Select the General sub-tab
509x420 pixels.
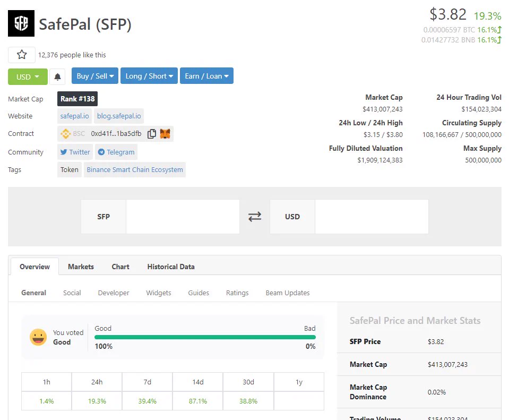[x=34, y=293]
